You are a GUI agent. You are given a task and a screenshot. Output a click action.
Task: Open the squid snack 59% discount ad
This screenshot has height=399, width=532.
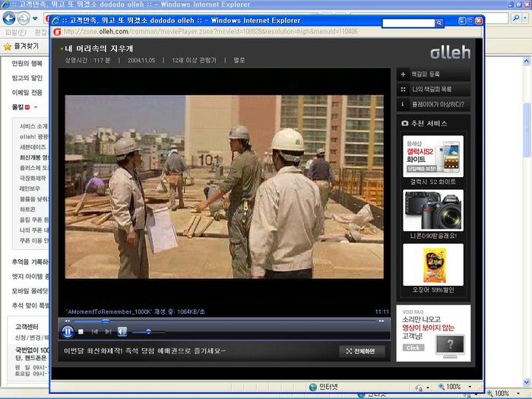pos(433,264)
